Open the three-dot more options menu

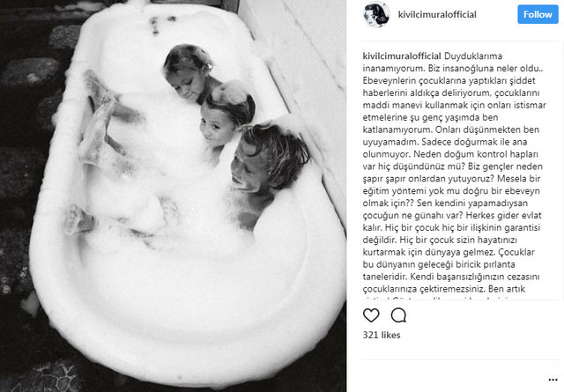pos(553,380)
